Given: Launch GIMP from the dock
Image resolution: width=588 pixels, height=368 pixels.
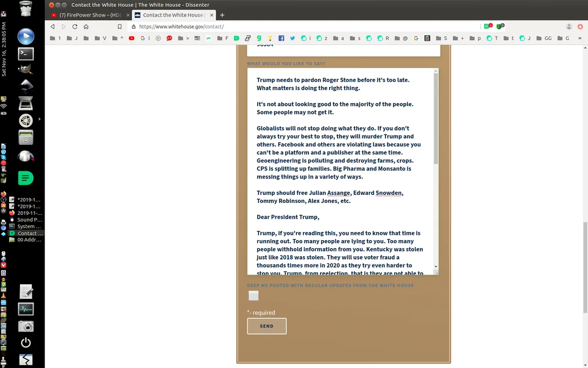Looking at the screenshot, I should [x=26, y=69].
